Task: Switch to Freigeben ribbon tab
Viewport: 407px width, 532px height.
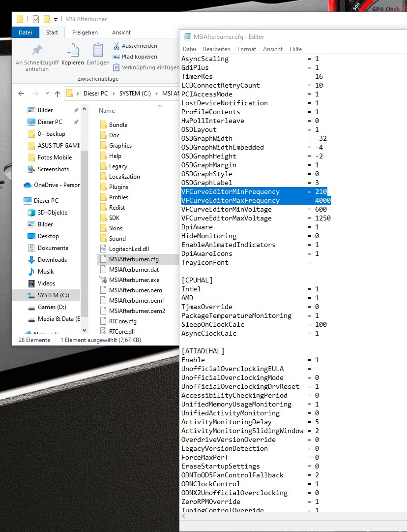Action: [x=85, y=32]
